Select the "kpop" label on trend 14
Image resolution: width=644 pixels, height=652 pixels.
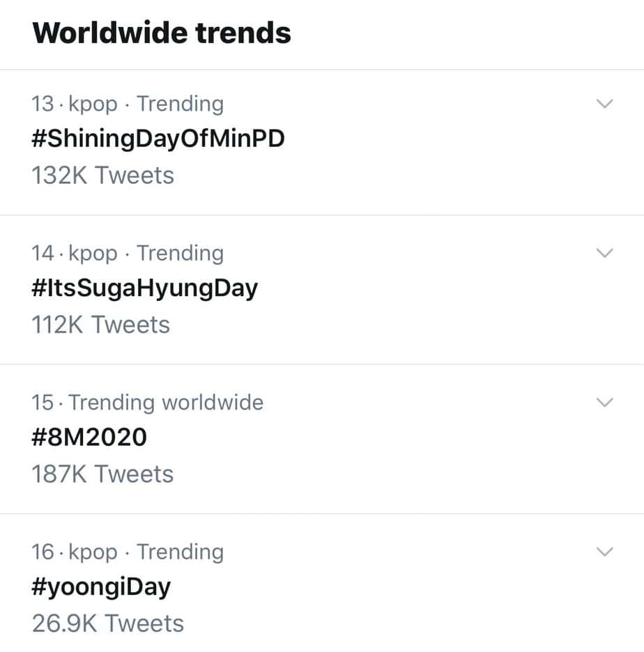click(x=93, y=254)
